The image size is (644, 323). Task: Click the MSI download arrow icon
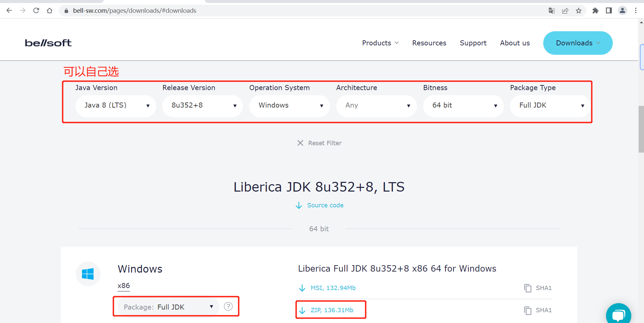(x=302, y=288)
